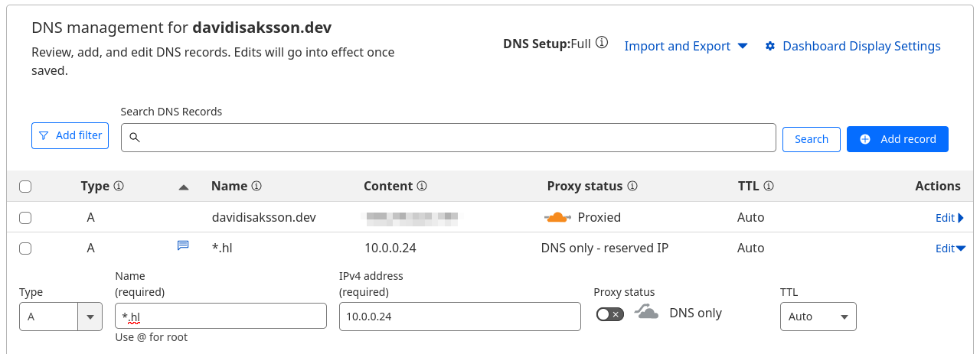The height and width of the screenshot is (354, 980).
Task: Open the Add filter button
Action: 70,135
